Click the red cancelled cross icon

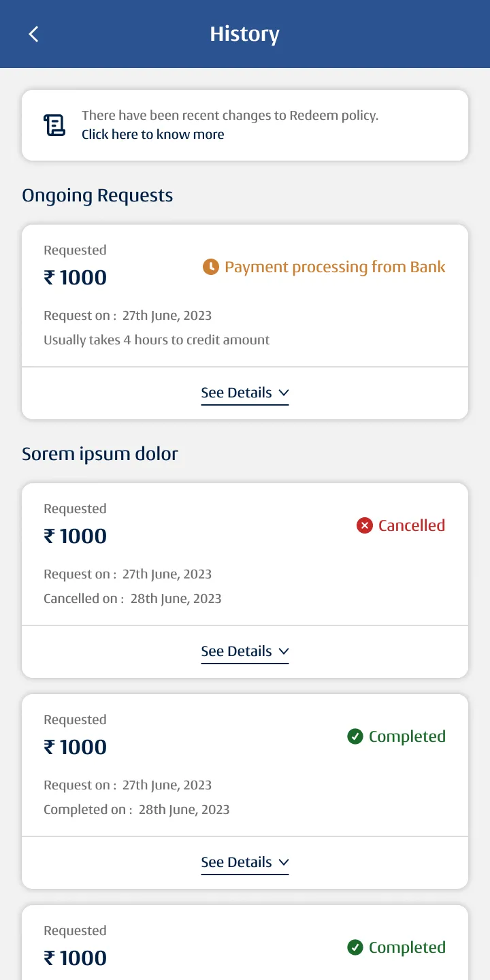(x=365, y=525)
